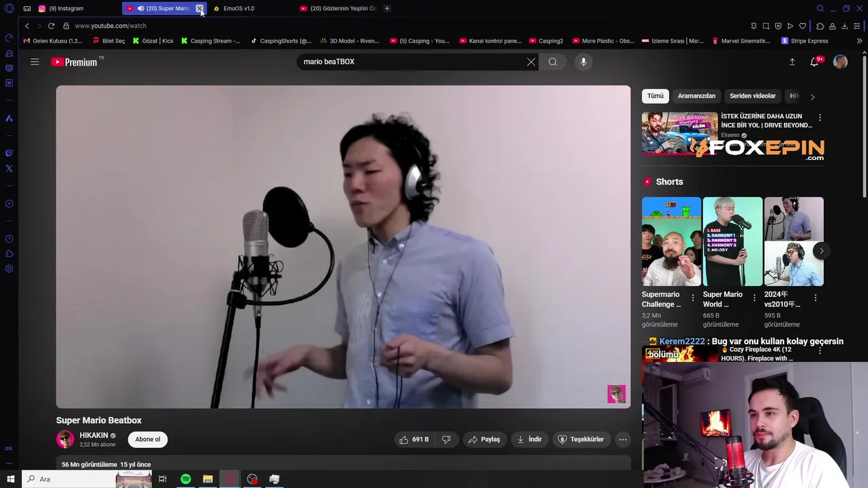The image size is (868, 488).
Task: Send thanks via the Teşekkürler button
Action: (x=580, y=439)
